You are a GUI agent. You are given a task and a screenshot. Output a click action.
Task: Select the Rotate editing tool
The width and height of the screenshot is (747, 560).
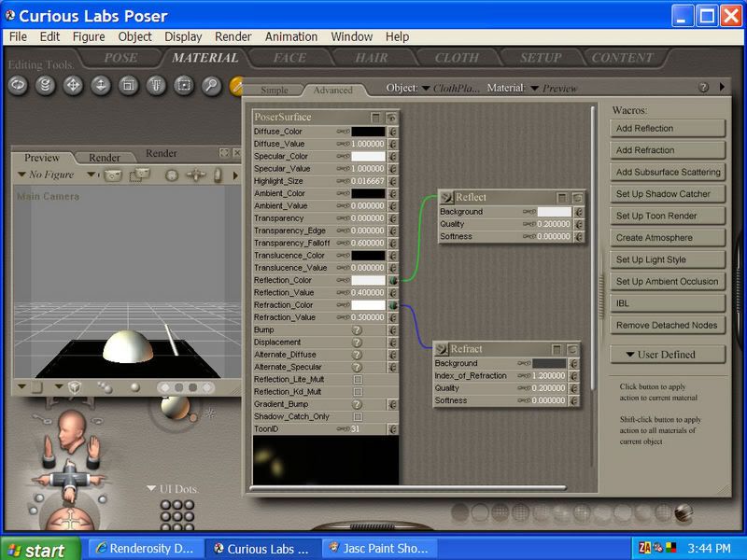tap(17, 86)
